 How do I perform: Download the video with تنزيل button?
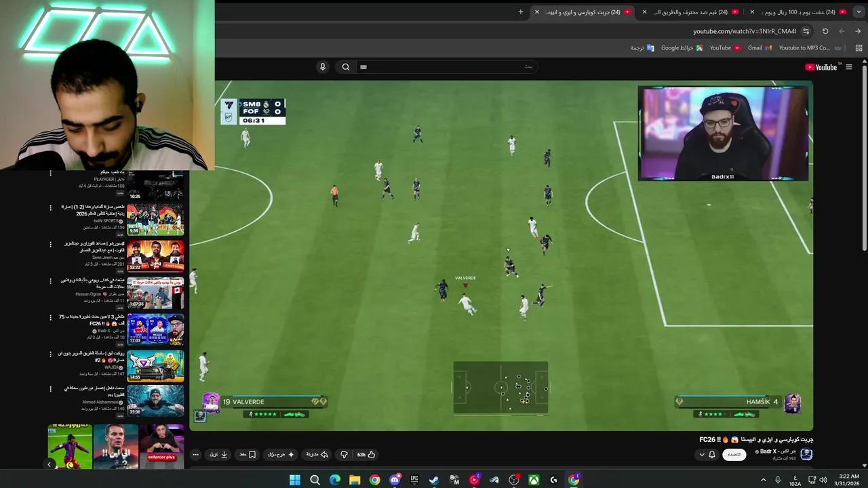pos(218,454)
